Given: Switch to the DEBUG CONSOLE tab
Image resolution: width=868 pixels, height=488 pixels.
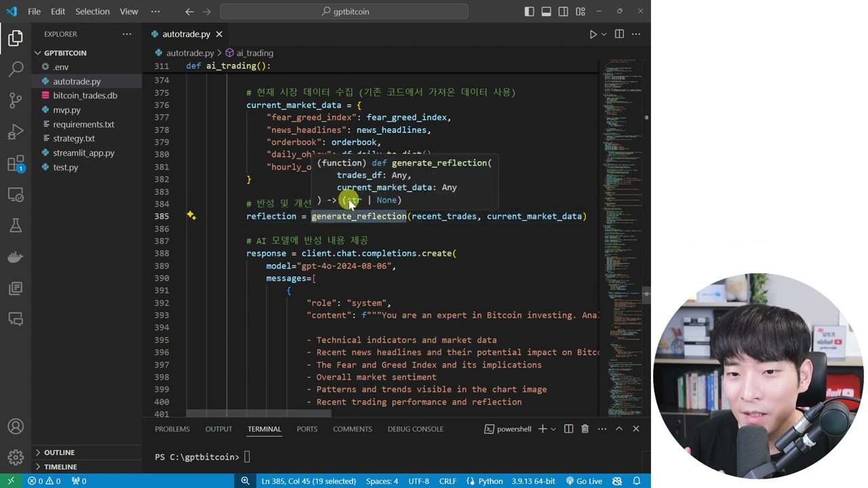Looking at the screenshot, I should pos(415,429).
